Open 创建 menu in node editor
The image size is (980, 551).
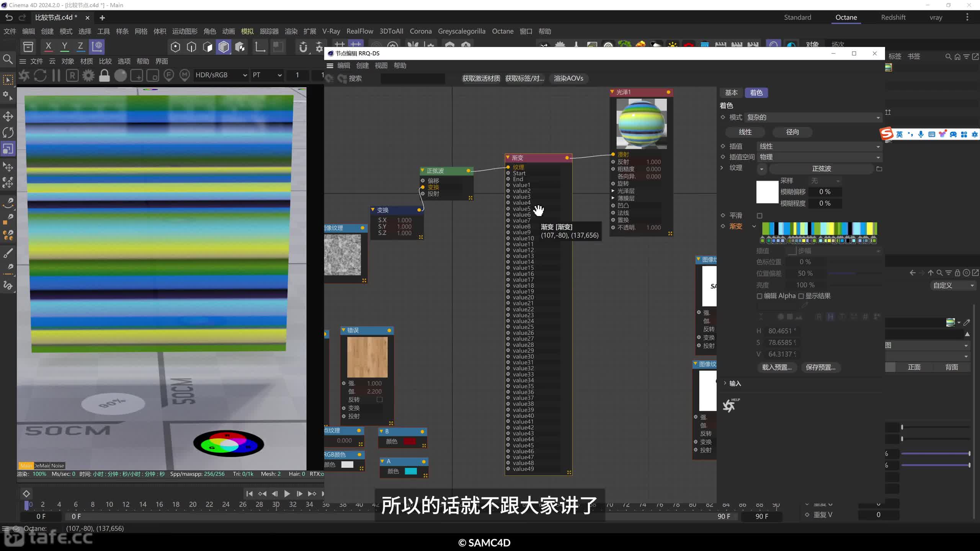[362, 65]
